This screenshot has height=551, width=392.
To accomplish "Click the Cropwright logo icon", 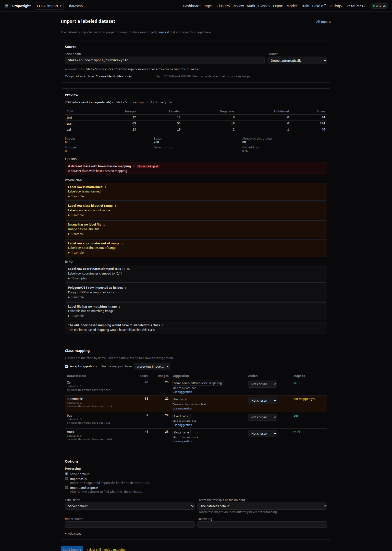I will 7,6.
